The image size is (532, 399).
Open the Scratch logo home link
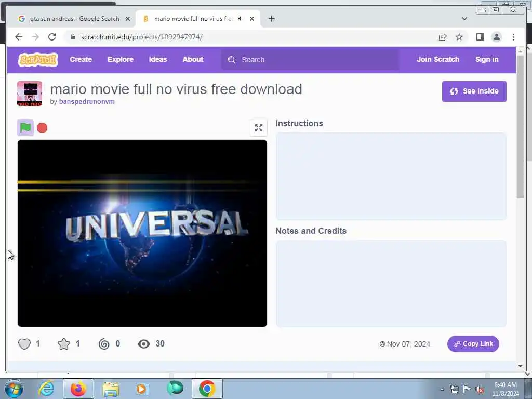38,60
